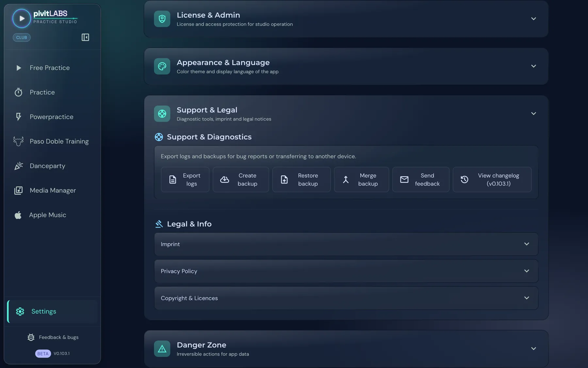Image resolution: width=588 pixels, height=368 pixels.
Task: Click the Create backup button
Action: [241, 180]
